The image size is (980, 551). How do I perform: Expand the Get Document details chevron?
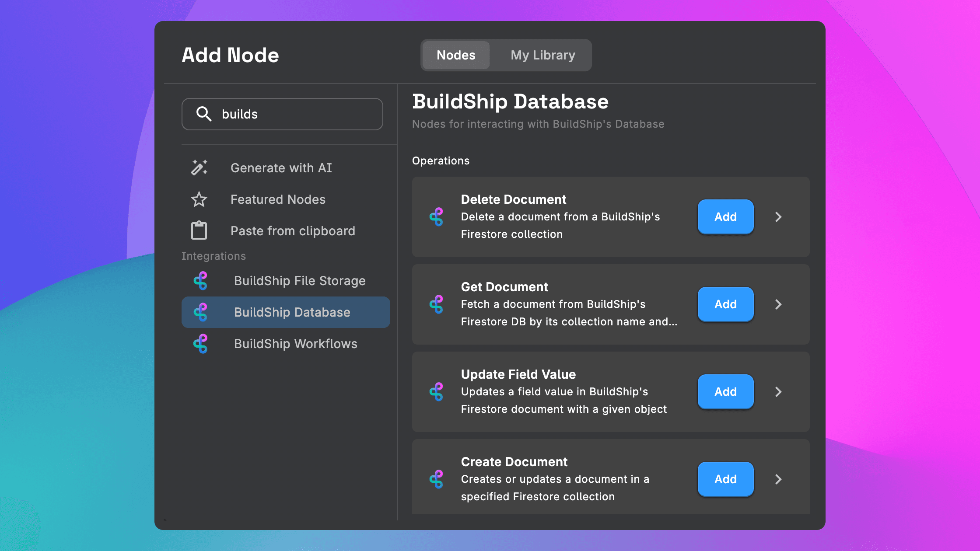778,304
